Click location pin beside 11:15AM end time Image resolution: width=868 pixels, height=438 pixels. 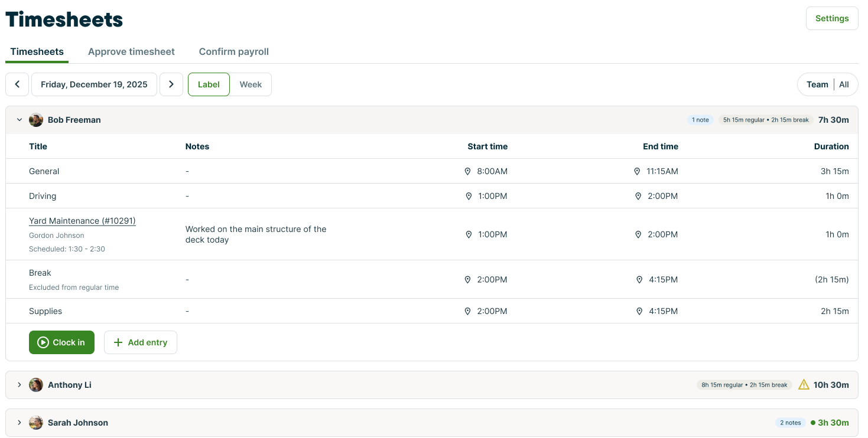[x=637, y=172]
